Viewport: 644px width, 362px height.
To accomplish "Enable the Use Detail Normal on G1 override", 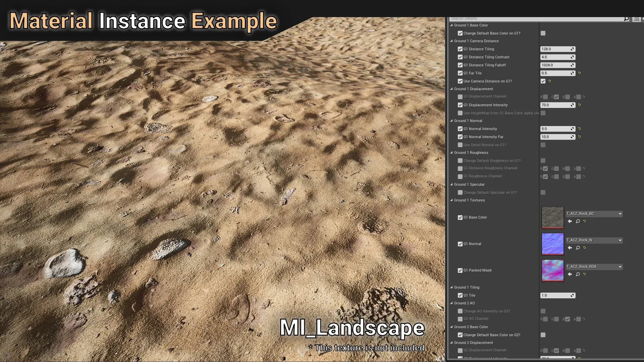I will coord(460,145).
